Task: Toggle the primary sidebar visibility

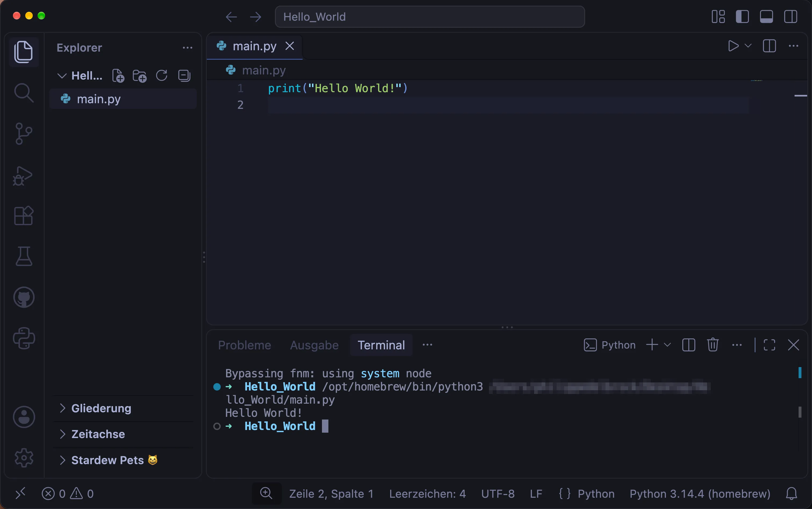Action: (x=742, y=16)
